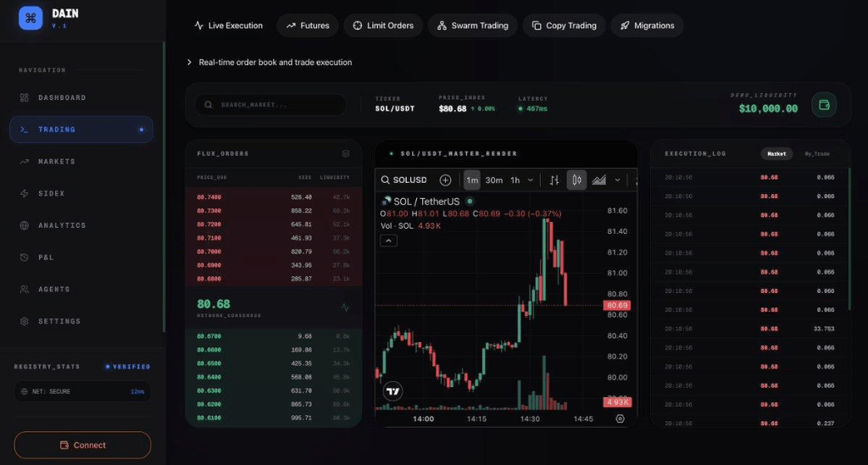Open the Live Execution tab
Screen dimensions: 868x465
coord(229,25)
